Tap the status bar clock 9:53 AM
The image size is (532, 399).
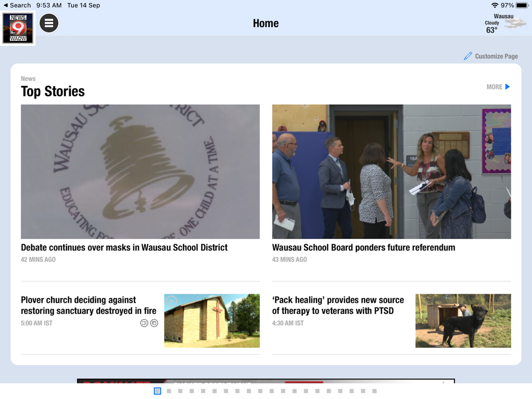(x=49, y=5)
